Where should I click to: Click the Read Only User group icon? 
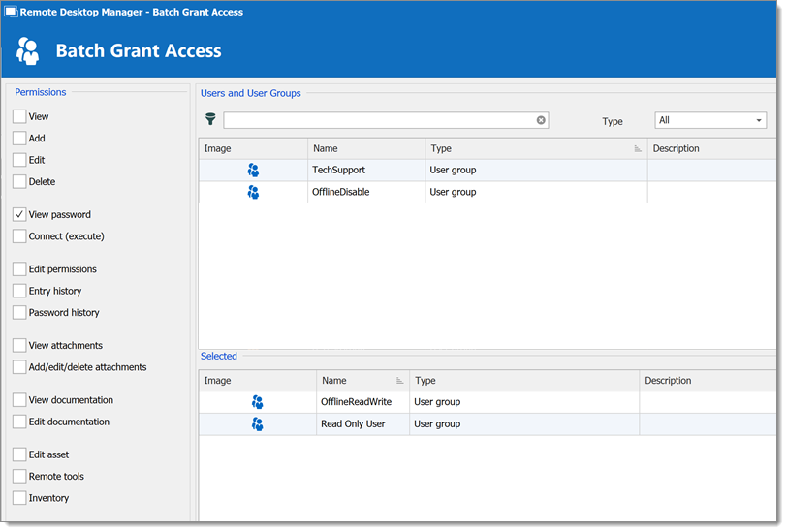pos(258,424)
